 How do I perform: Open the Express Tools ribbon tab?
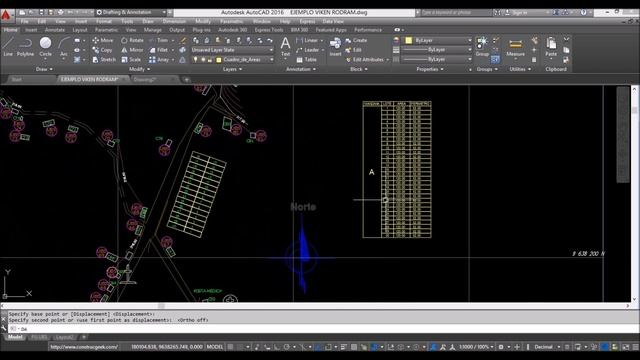pyautogui.click(x=269, y=30)
